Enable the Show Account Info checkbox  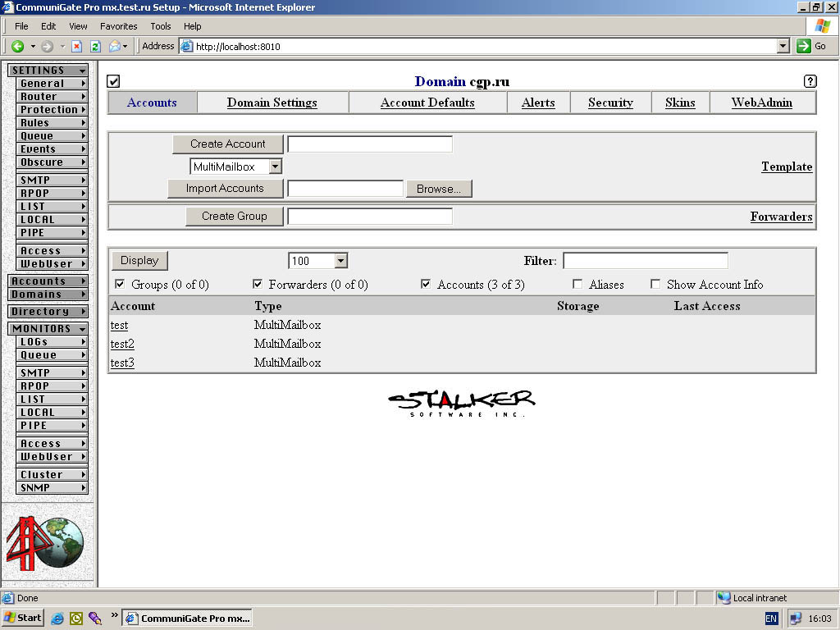point(655,284)
